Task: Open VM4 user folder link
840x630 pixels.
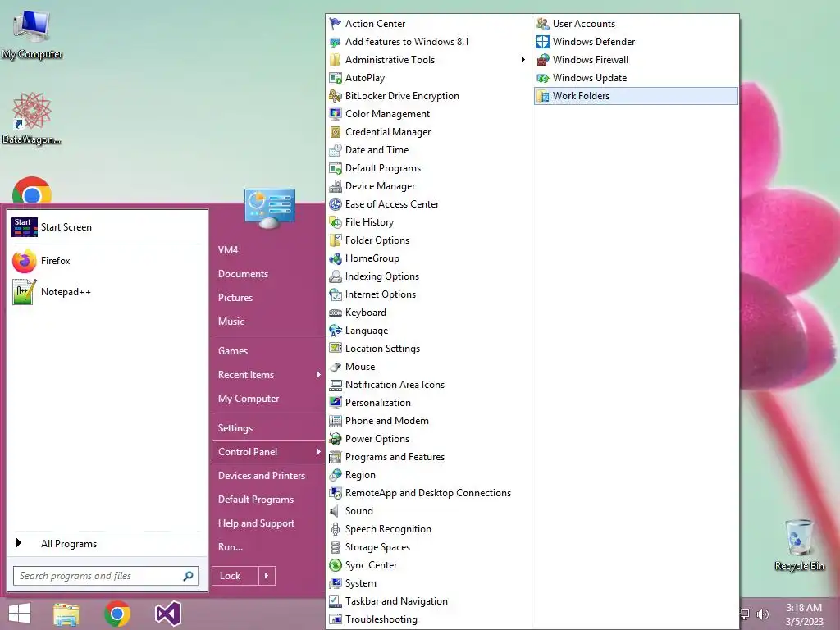Action: click(268, 250)
